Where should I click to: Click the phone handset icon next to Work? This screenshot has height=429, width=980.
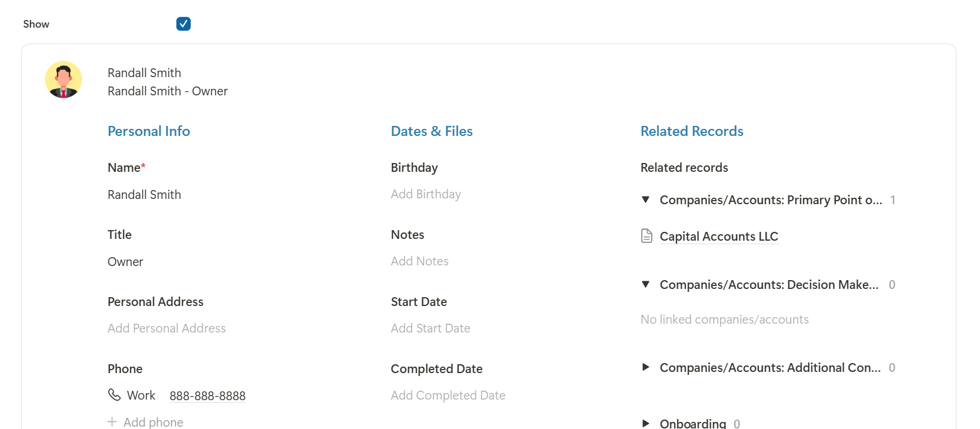tap(114, 395)
